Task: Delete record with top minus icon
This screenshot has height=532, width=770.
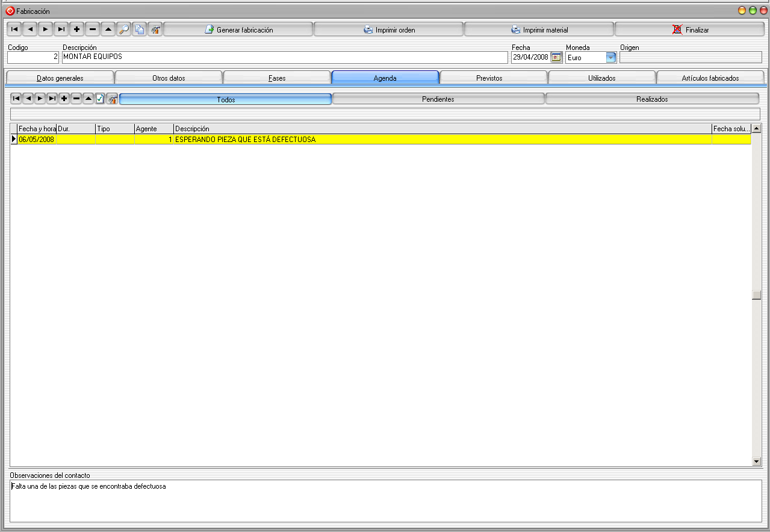Action: click(93, 29)
